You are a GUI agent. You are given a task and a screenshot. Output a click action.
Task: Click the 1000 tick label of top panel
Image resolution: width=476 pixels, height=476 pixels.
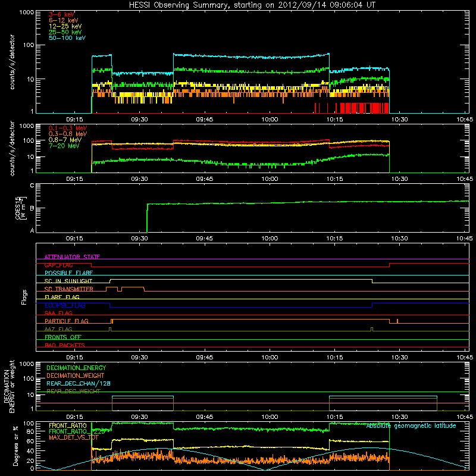(x=27, y=12)
